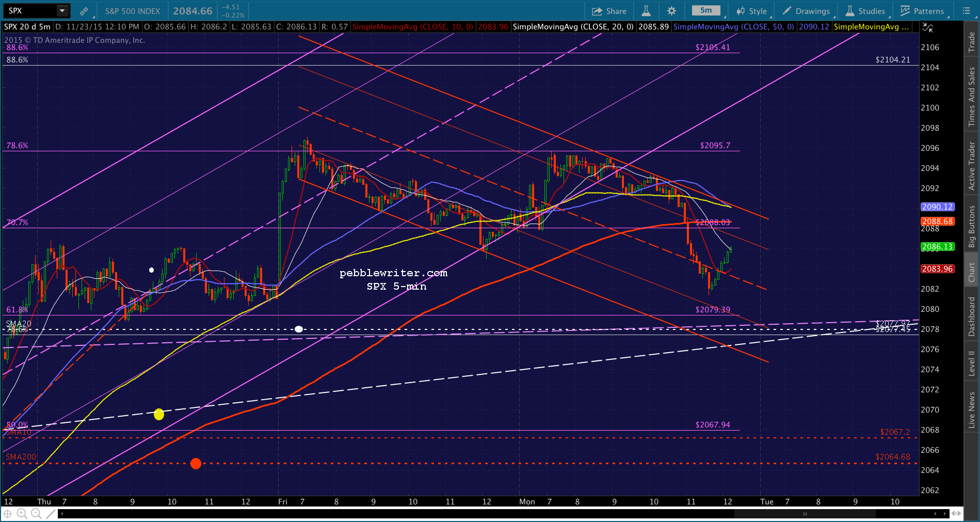Click the 61.8% Fibonacci label on left

point(18,310)
